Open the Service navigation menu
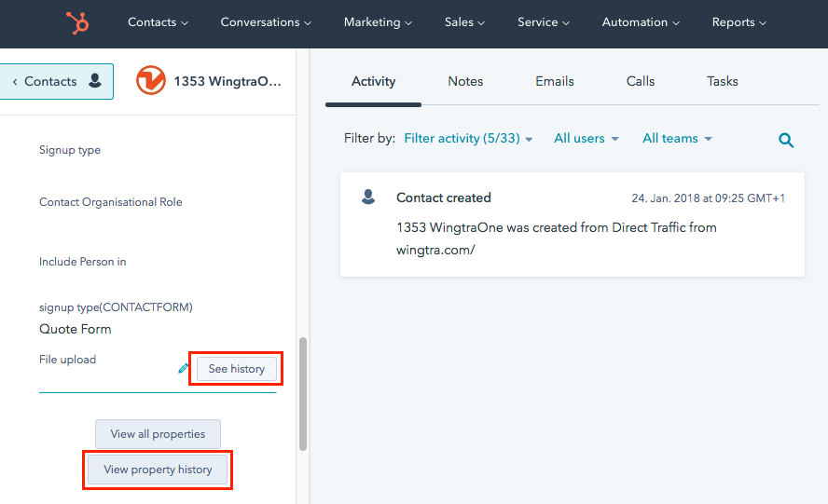The image size is (828, 504). point(543,22)
